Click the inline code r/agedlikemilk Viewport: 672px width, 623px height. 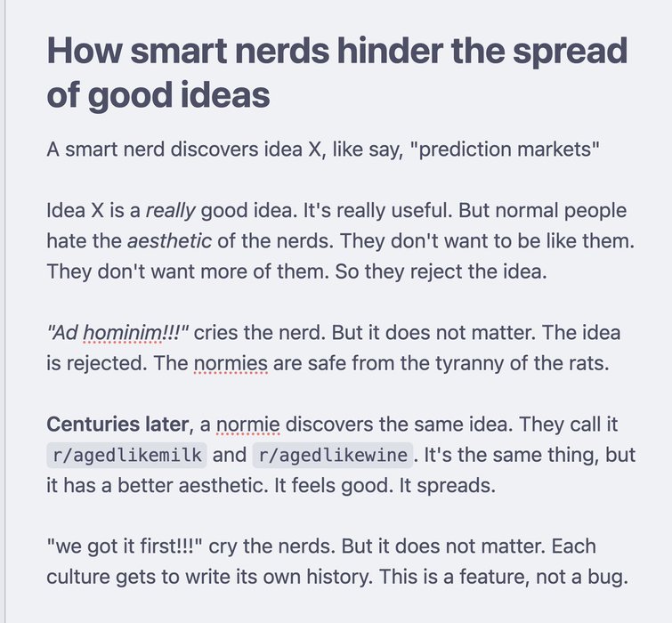coord(127,455)
